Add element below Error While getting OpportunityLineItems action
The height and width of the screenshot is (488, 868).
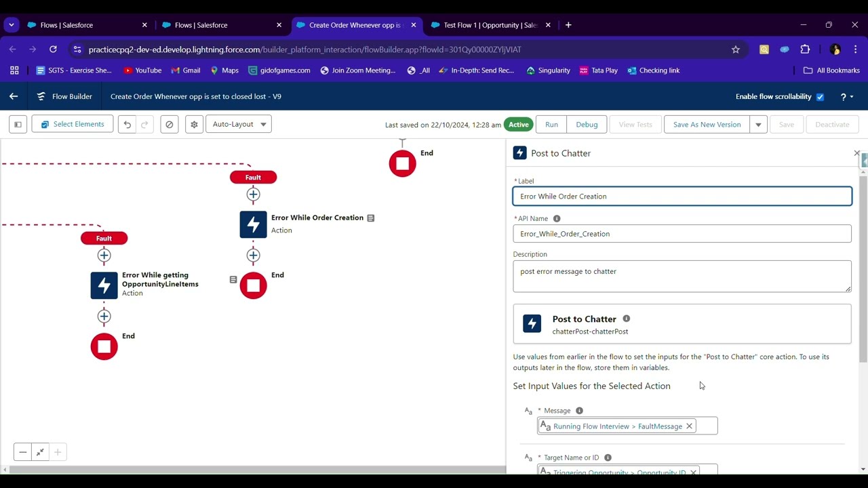tap(104, 317)
